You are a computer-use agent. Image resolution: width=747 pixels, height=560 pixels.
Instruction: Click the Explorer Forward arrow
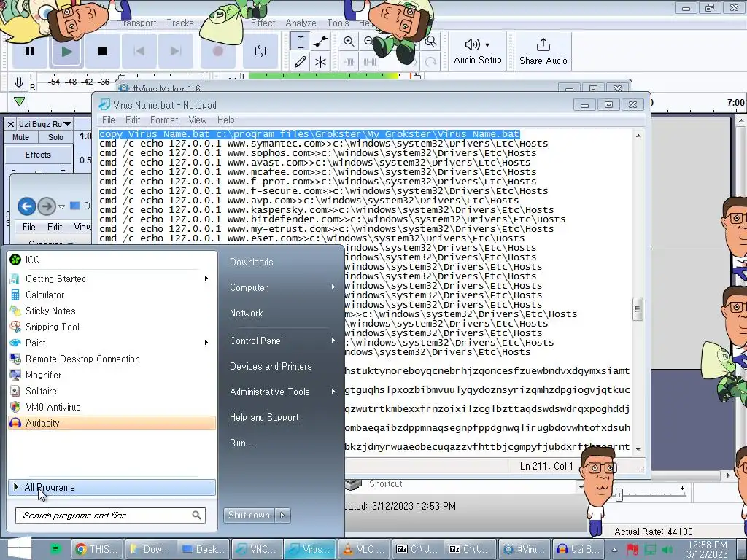[x=46, y=206]
